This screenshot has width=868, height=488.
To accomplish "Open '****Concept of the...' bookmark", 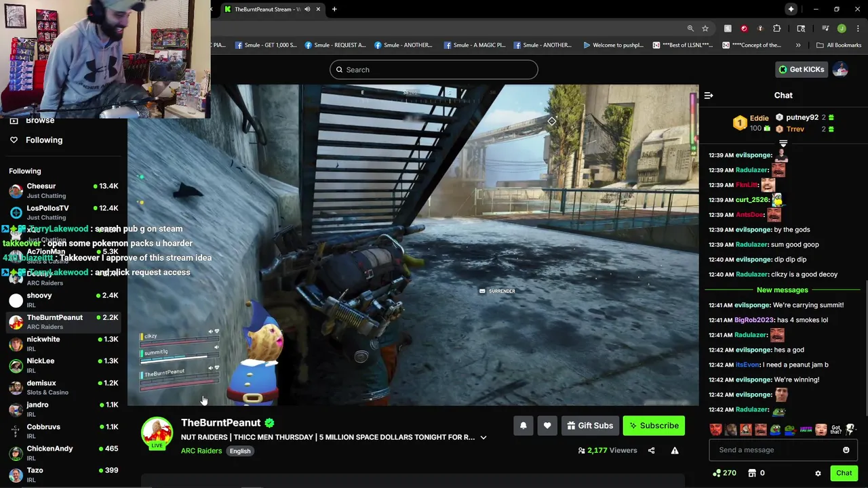I will [x=752, y=45].
